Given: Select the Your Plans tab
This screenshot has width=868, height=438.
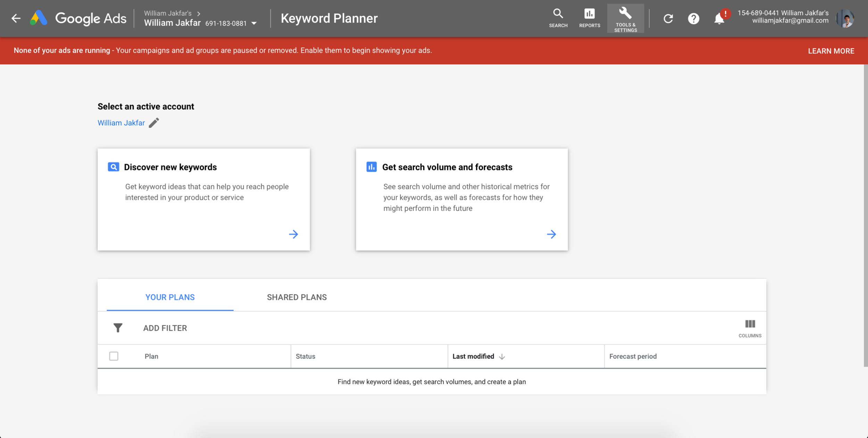Looking at the screenshot, I should coord(170,297).
